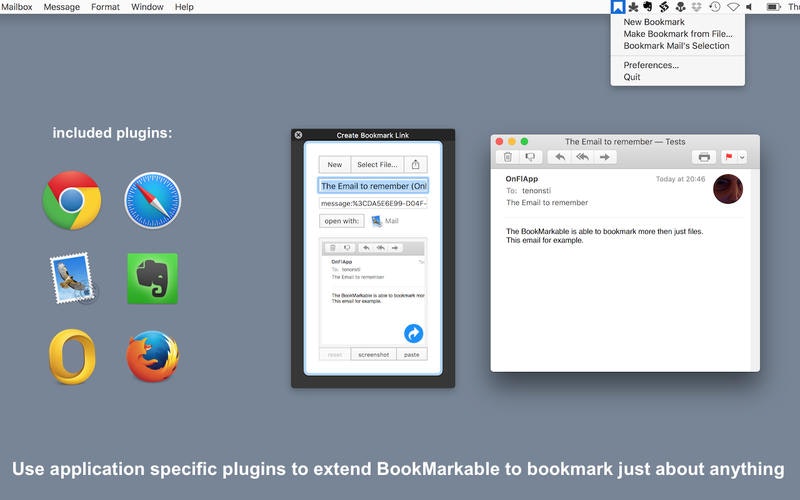
Task: Click the open with: application chooser
Action: [341, 221]
